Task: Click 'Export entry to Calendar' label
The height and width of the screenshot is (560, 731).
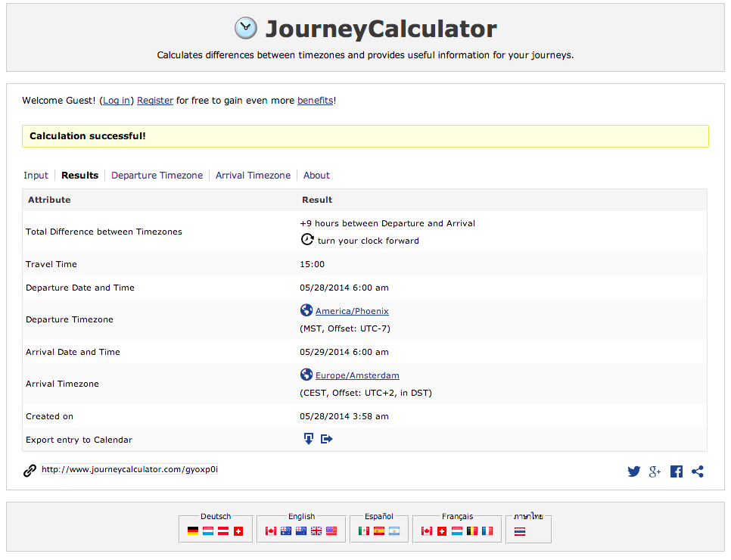Action: pyautogui.click(x=79, y=440)
